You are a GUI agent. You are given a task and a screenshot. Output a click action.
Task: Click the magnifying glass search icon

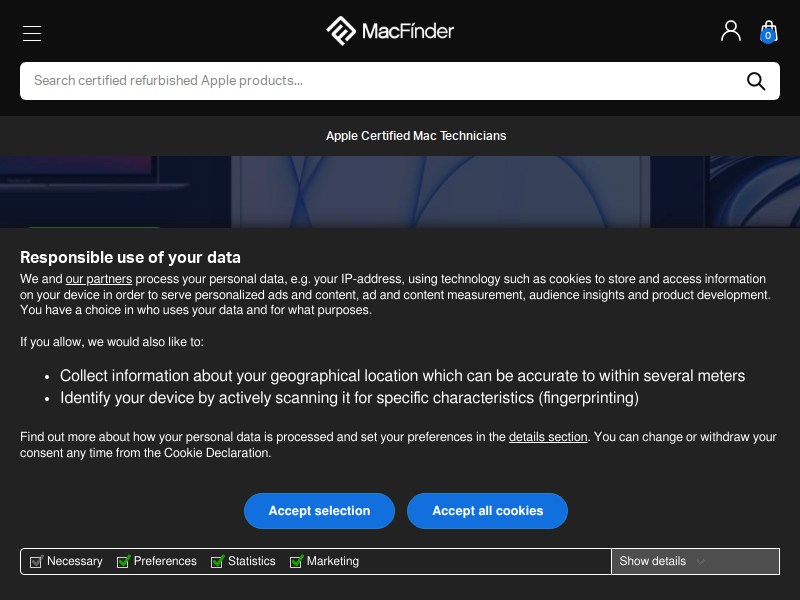[756, 81]
